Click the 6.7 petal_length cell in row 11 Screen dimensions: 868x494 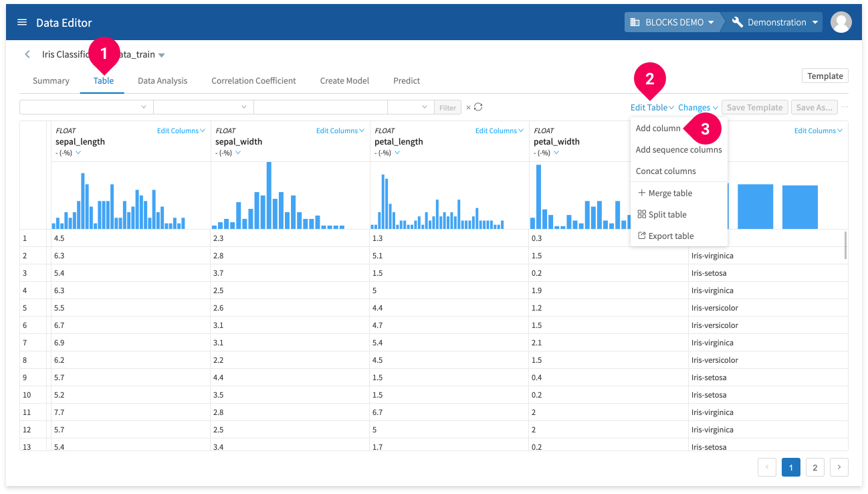point(449,412)
